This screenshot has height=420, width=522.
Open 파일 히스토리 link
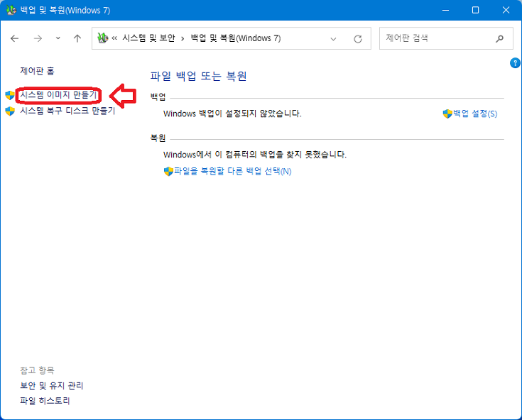[45, 401]
